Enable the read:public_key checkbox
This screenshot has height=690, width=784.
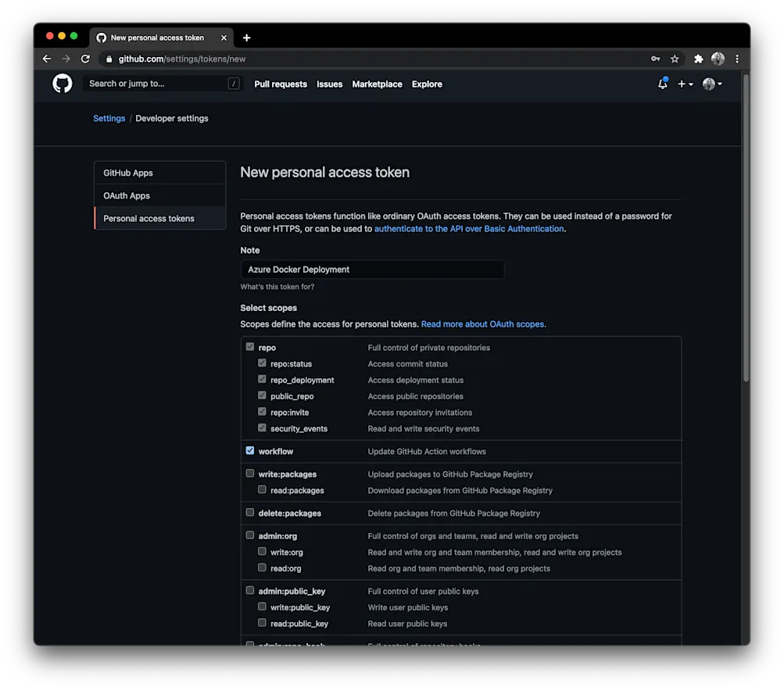click(x=262, y=623)
